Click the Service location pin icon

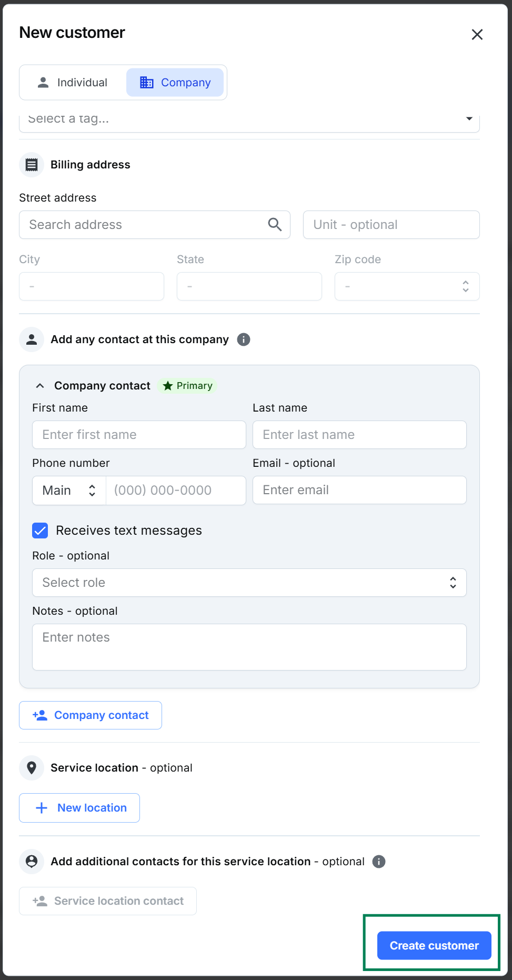point(32,768)
